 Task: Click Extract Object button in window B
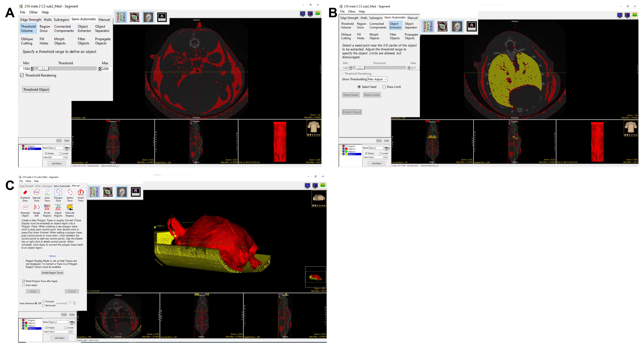point(352,112)
